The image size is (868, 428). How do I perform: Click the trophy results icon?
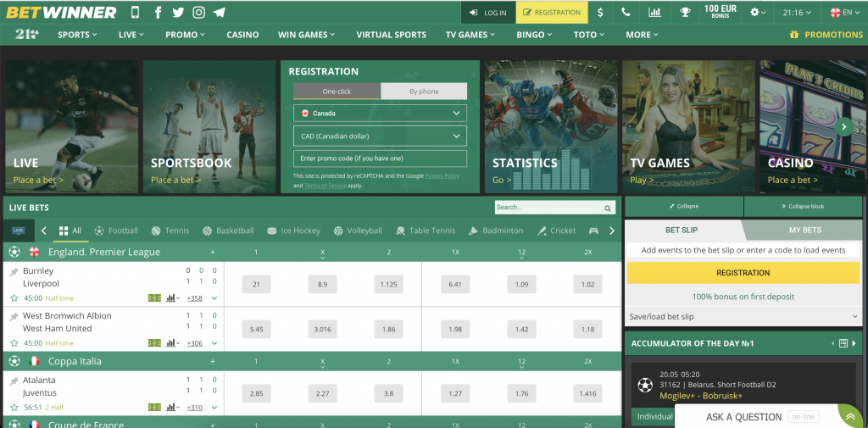685,12
